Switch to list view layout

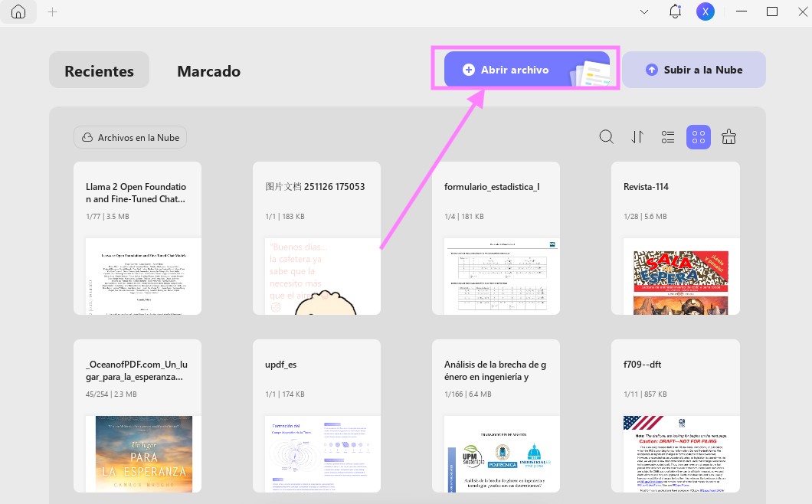668,137
